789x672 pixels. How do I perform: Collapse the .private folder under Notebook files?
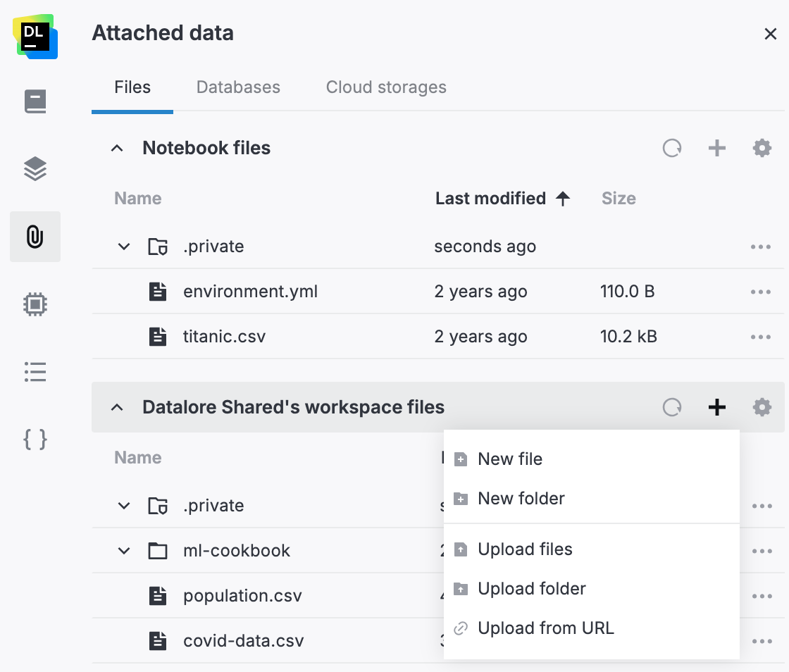click(x=124, y=246)
